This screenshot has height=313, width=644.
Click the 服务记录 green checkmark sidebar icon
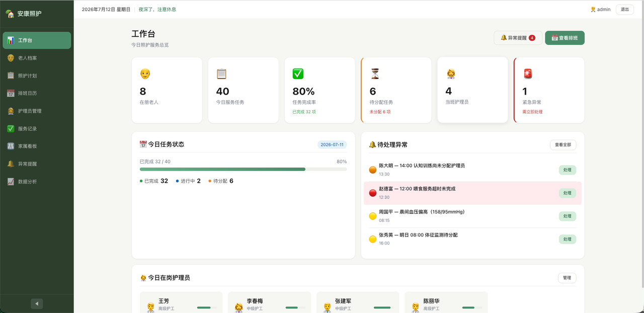tap(11, 128)
